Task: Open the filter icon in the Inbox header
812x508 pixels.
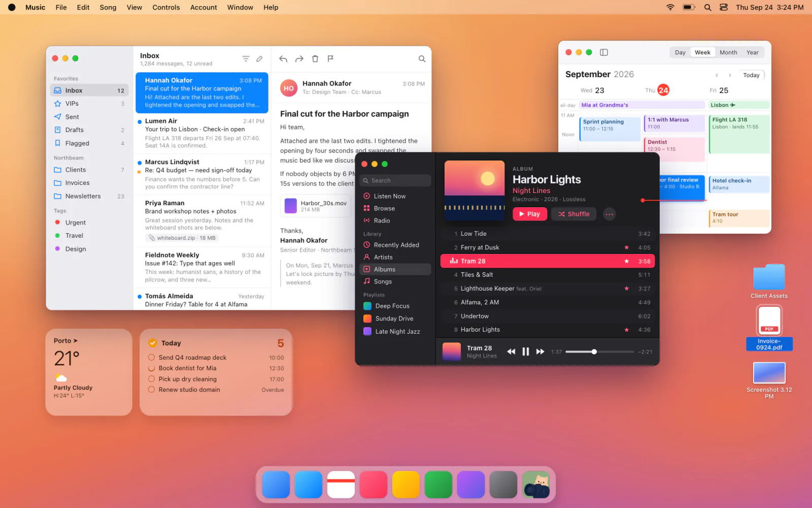Action: (246, 59)
